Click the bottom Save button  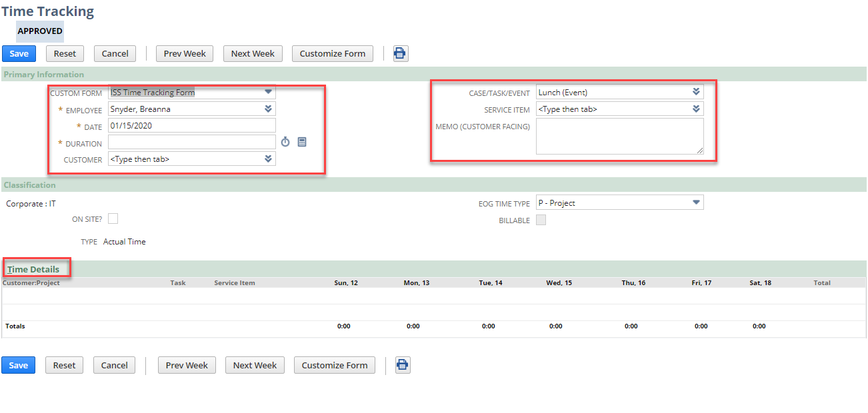coord(19,365)
